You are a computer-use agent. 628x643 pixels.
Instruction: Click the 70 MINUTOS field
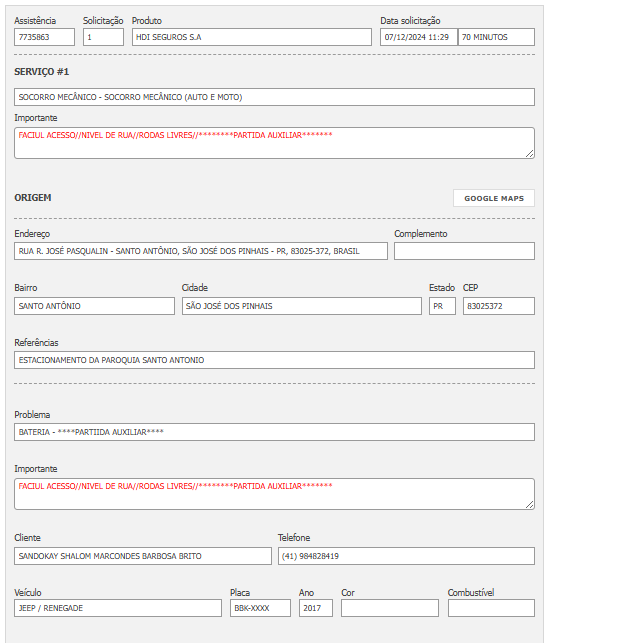496,37
